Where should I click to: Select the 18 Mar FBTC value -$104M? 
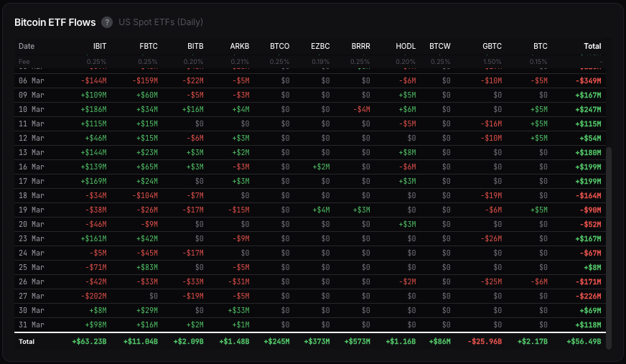point(145,195)
